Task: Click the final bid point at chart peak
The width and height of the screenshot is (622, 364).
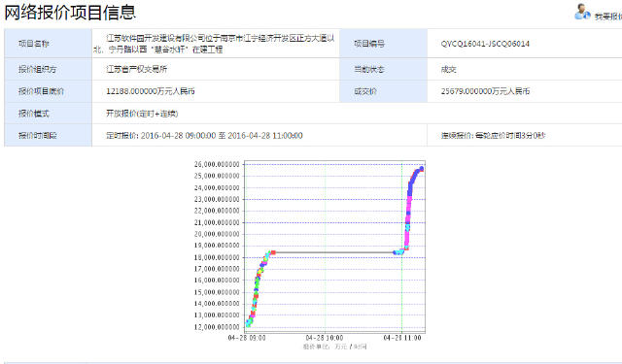Action: click(422, 169)
